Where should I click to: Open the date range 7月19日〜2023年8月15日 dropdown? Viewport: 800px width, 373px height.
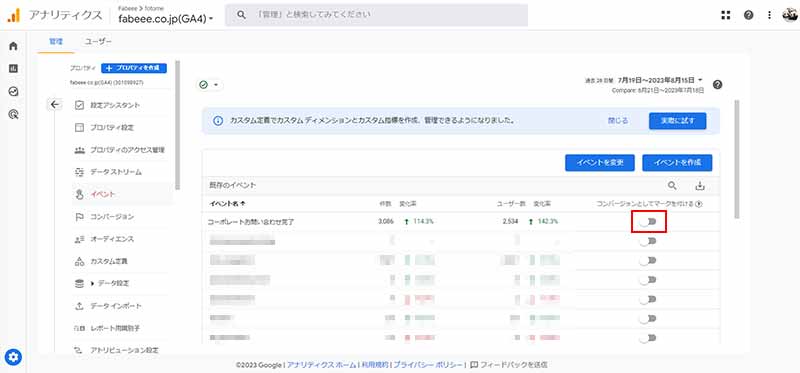(x=660, y=80)
